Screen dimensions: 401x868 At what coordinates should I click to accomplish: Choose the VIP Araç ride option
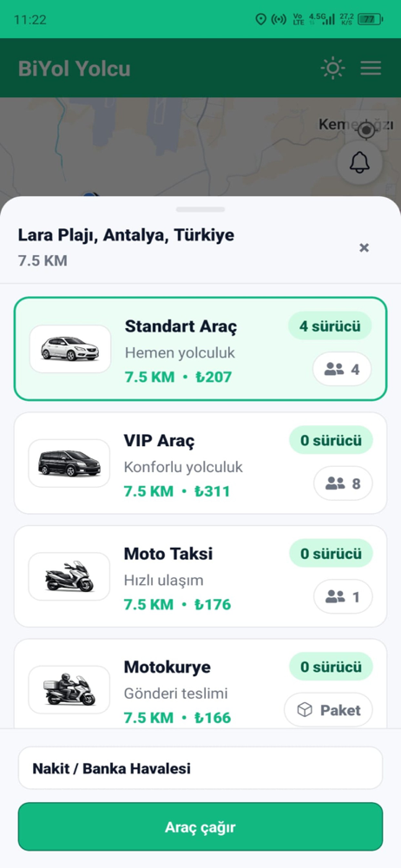pyautogui.click(x=200, y=463)
